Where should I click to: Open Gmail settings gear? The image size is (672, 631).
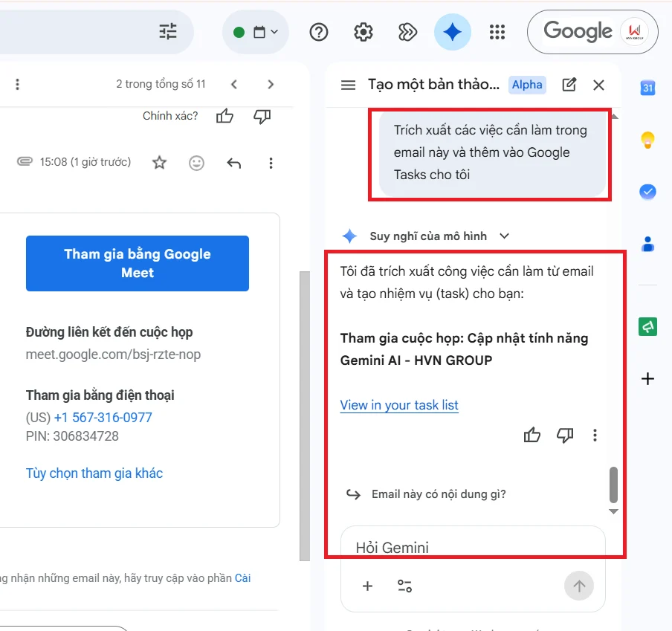pos(363,32)
